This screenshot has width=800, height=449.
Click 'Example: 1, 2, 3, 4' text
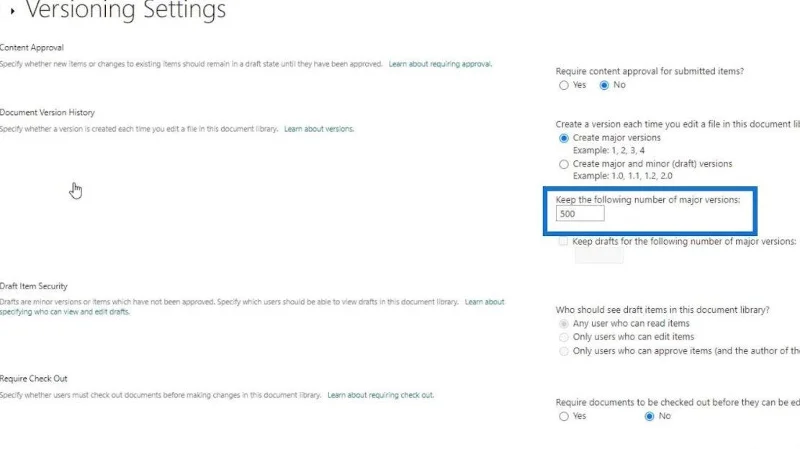coord(609,151)
